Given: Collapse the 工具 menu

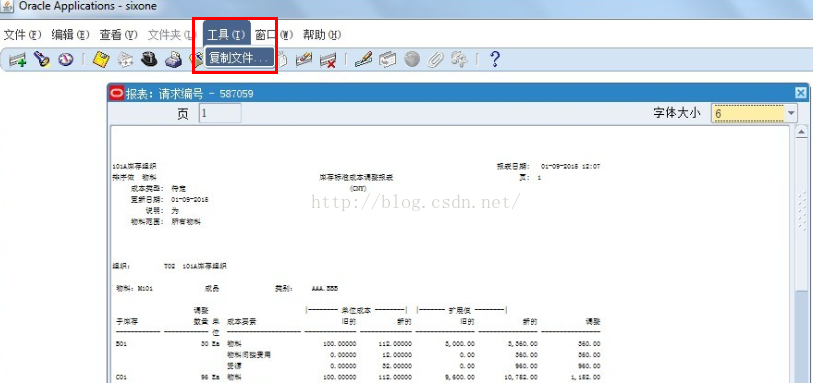Looking at the screenshot, I should click(x=227, y=35).
